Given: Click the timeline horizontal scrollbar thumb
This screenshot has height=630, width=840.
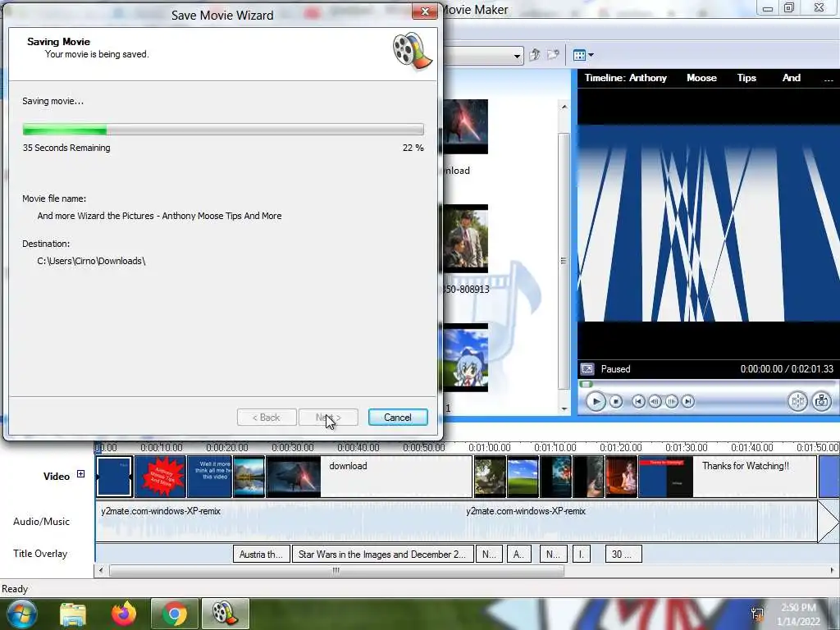Looking at the screenshot, I should 336,571.
